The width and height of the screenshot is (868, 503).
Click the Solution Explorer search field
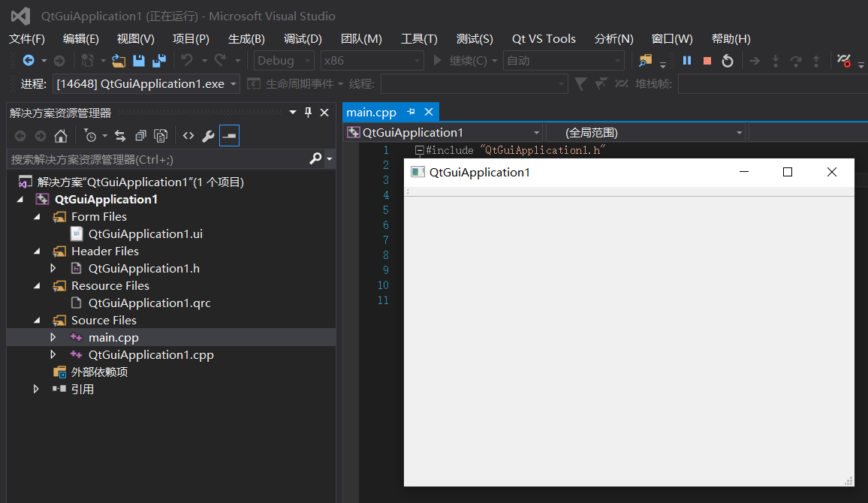coord(157,159)
